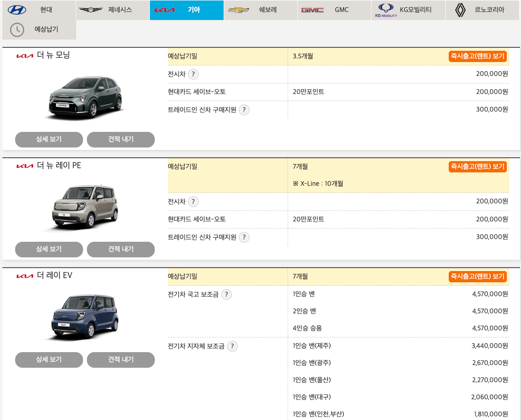Screen dimensions: 521x420
Task: Click 견적 내기 for 더 레이 EV
Action: click(x=121, y=359)
